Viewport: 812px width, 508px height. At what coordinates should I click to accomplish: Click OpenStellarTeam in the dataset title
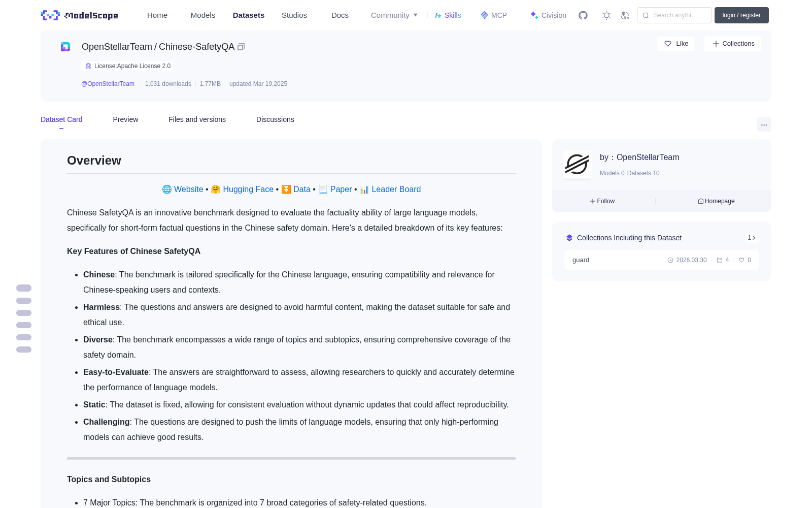point(117,47)
